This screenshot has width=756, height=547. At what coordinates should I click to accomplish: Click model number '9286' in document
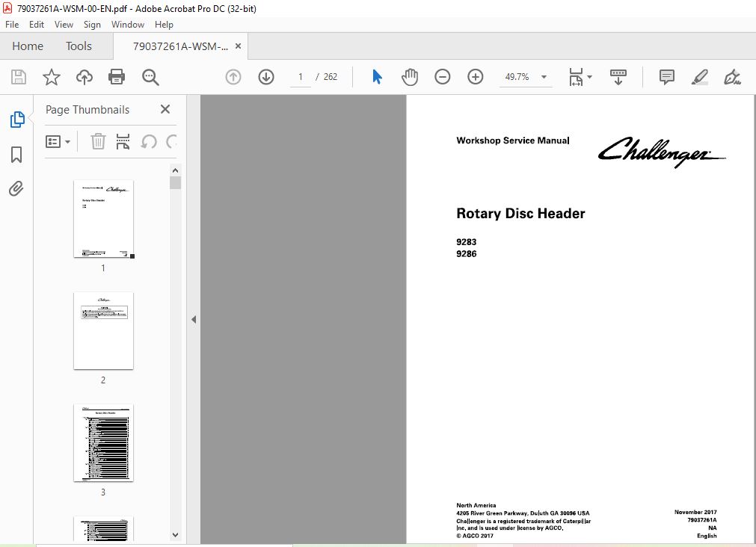point(466,254)
